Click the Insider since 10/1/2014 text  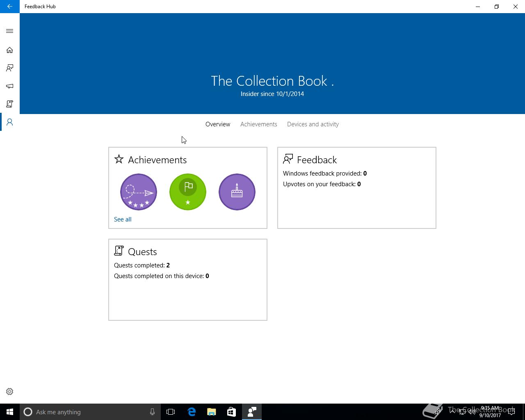272,94
